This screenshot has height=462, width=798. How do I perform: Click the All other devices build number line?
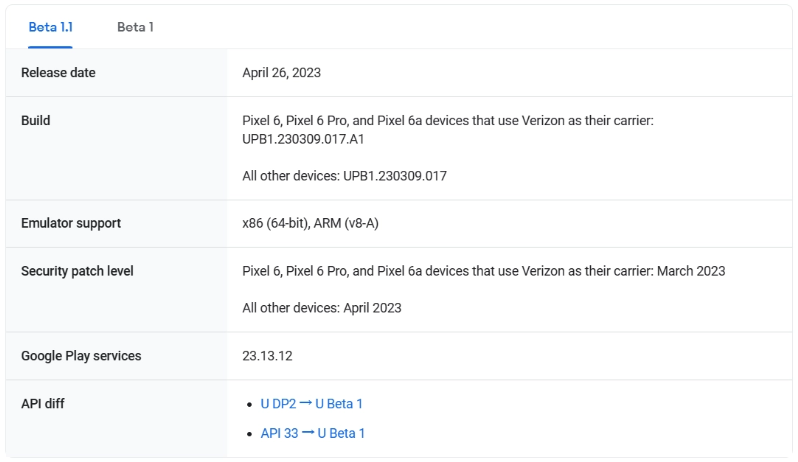(345, 176)
